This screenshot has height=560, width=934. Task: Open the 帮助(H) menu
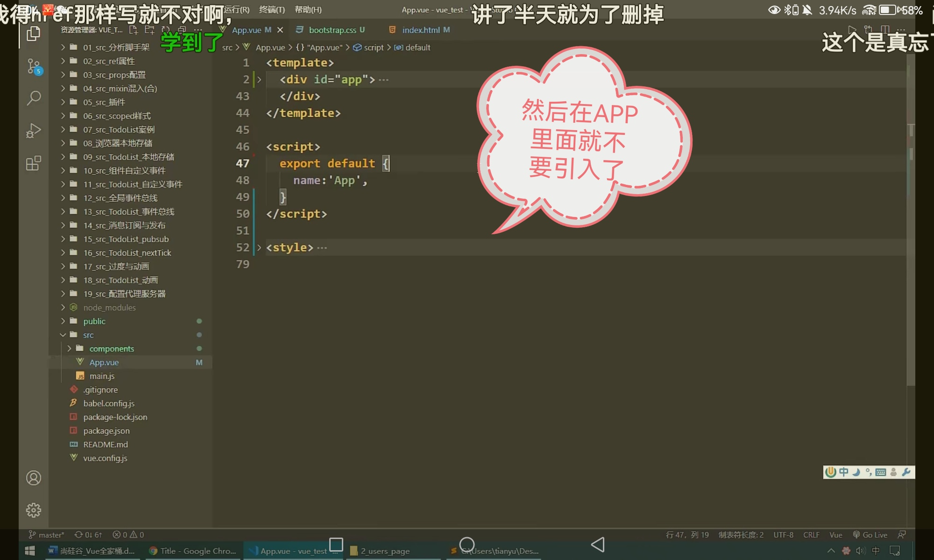[308, 9]
